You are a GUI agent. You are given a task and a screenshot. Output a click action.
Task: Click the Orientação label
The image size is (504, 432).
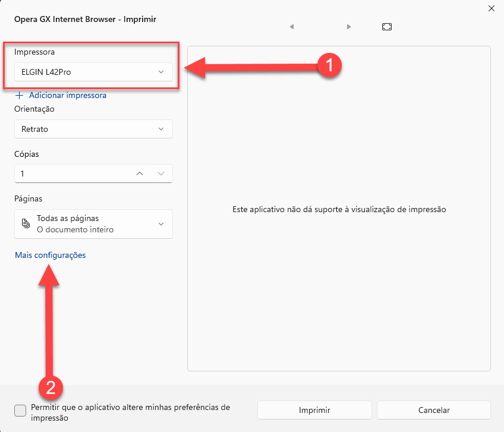point(34,109)
